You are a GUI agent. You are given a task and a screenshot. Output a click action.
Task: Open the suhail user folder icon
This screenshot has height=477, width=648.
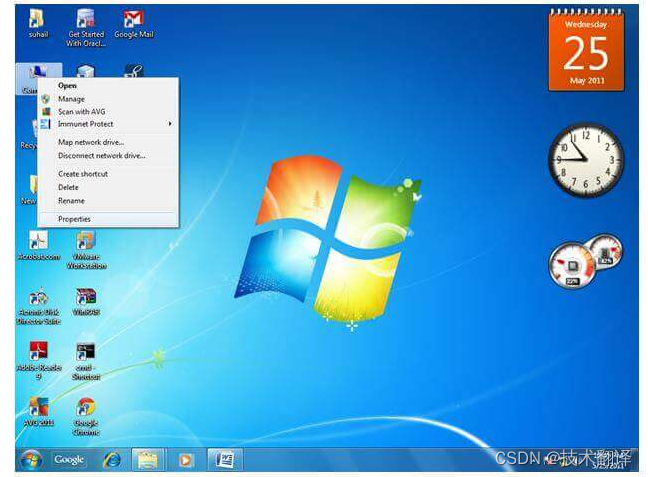(x=38, y=23)
